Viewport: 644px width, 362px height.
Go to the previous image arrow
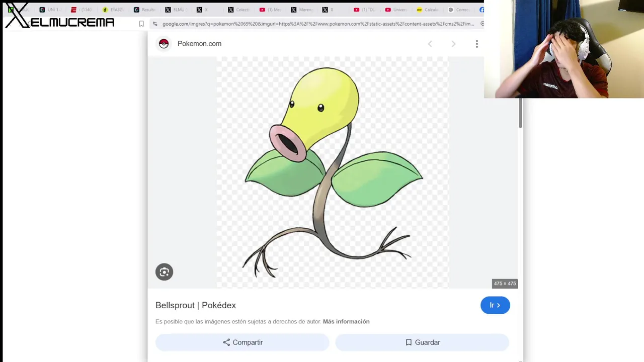click(x=430, y=44)
